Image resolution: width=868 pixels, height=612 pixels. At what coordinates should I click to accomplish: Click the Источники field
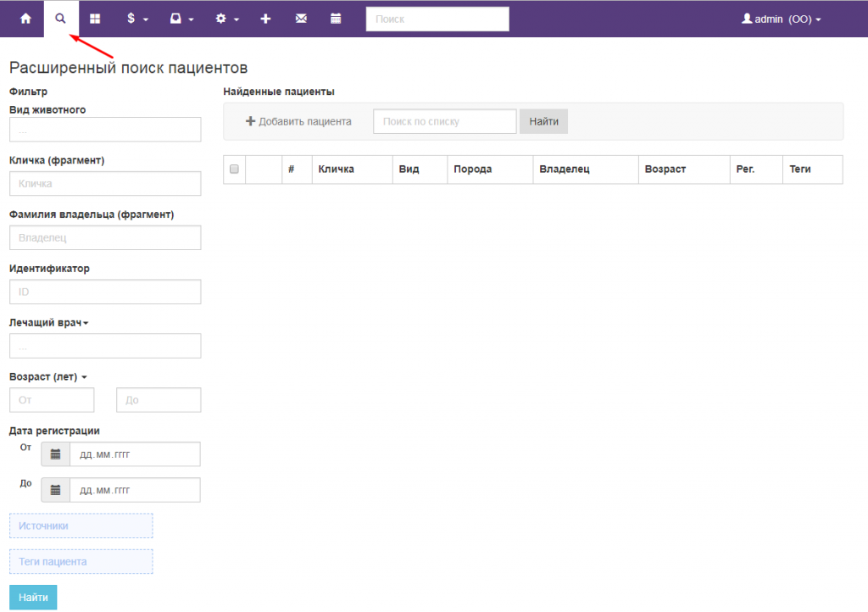pos(81,526)
